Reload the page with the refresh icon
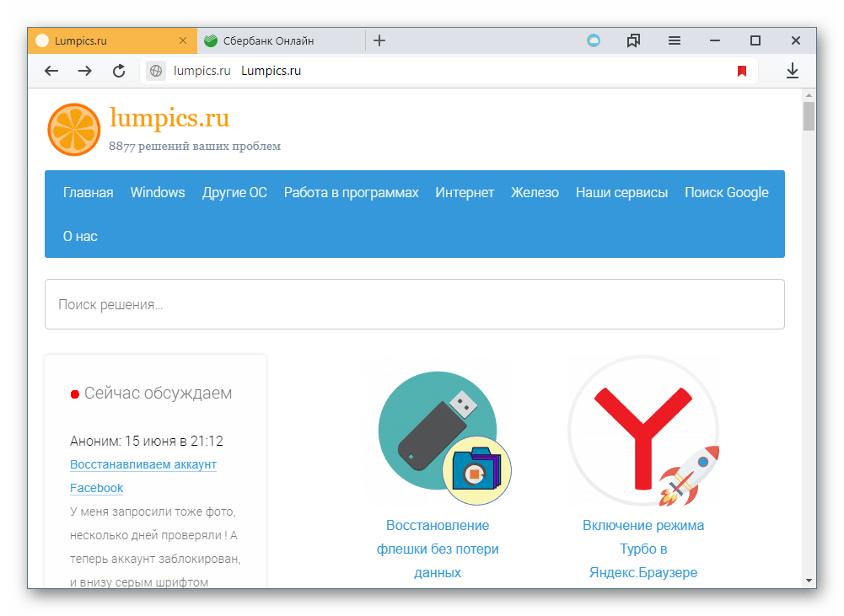This screenshot has height=616, width=844. pyautogui.click(x=119, y=72)
